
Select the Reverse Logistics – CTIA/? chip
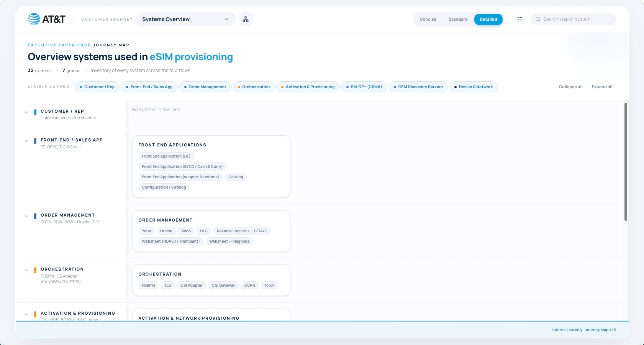pos(242,231)
